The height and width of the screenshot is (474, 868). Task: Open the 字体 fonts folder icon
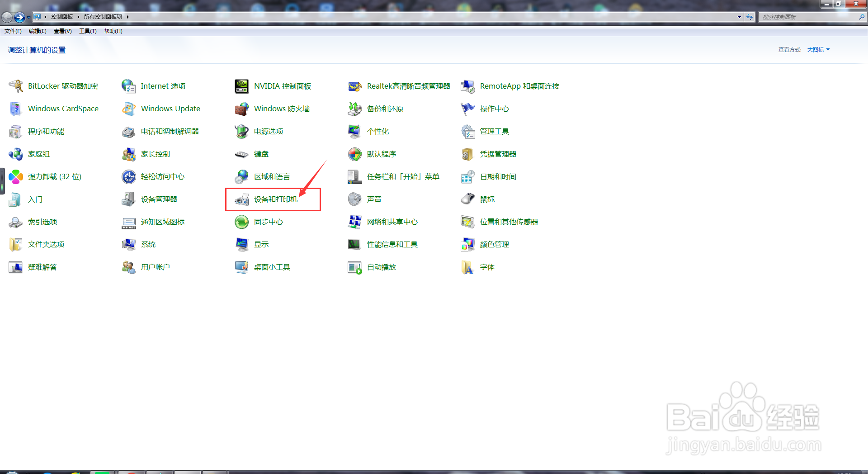[x=468, y=267]
